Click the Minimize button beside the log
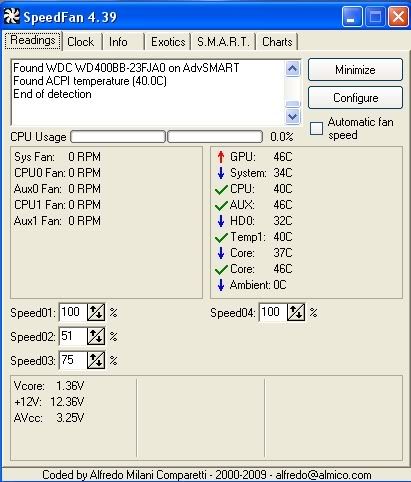 [355, 70]
